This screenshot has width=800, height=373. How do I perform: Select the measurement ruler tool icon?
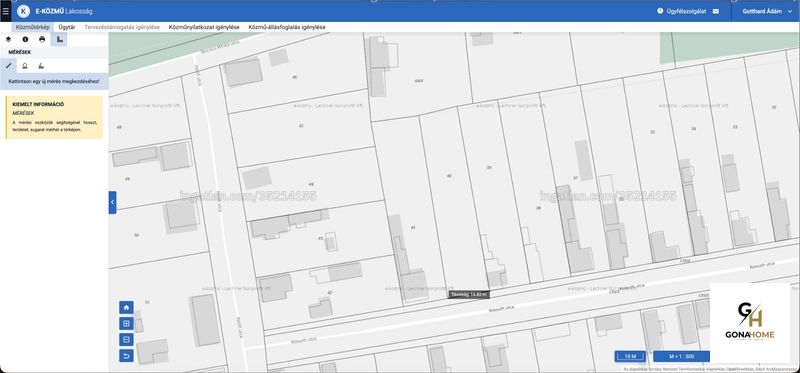coord(59,39)
